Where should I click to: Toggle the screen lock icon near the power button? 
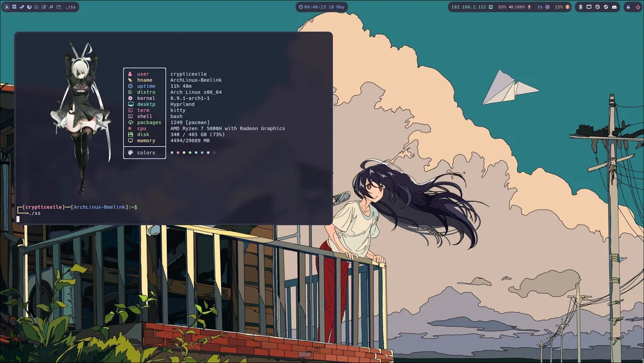tap(628, 7)
